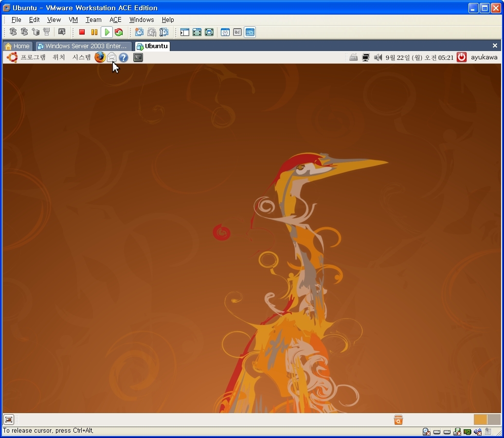This screenshot has height=438, width=504.
Task: Select the Ubuntu tab
Action: 152,46
